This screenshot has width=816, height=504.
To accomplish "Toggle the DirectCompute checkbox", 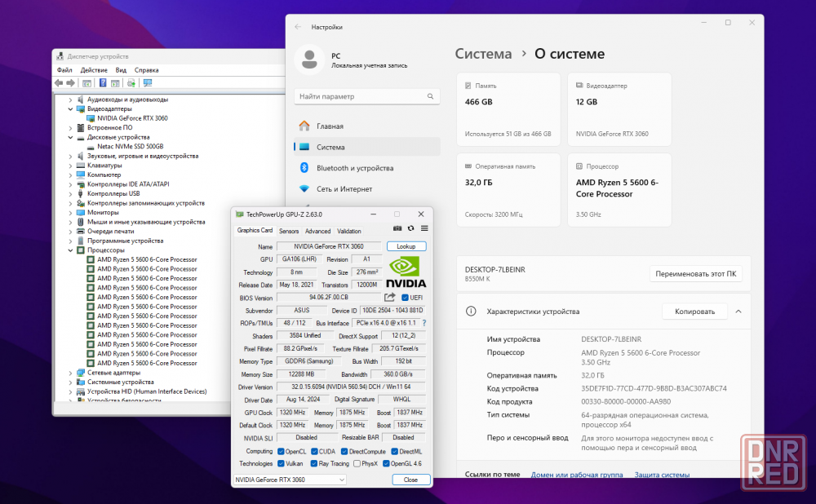I will (344, 452).
